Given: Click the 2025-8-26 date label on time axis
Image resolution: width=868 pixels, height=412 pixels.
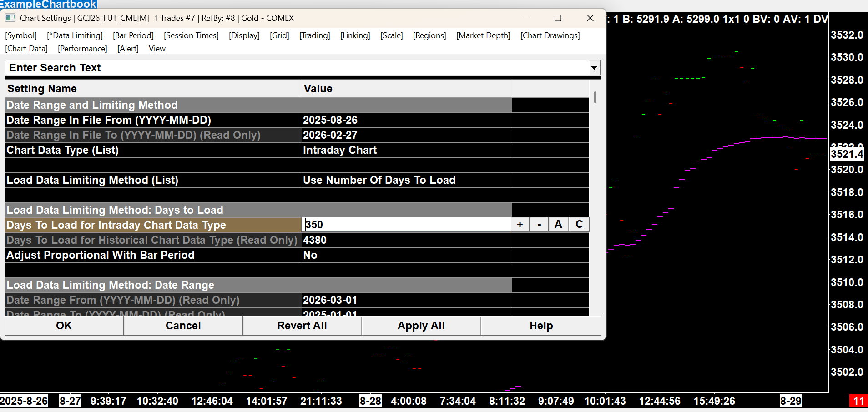Looking at the screenshot, I should coord(24,401).
